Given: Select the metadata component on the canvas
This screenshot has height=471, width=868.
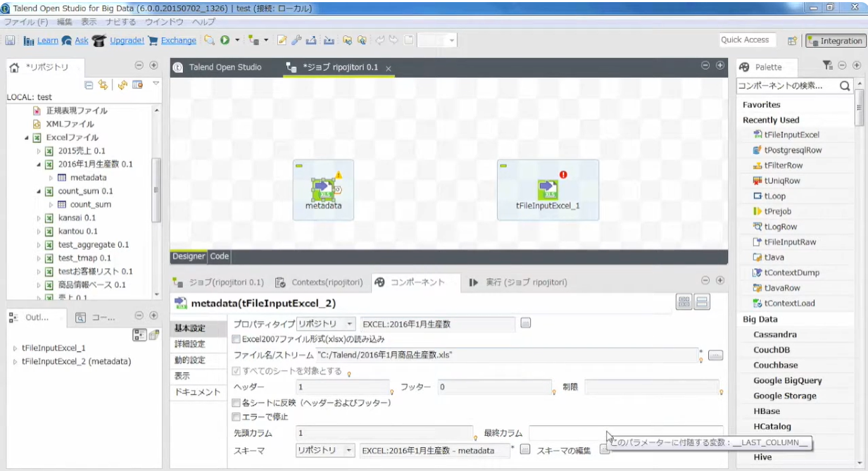Looking at the screenshot, I should coord(323,190).
